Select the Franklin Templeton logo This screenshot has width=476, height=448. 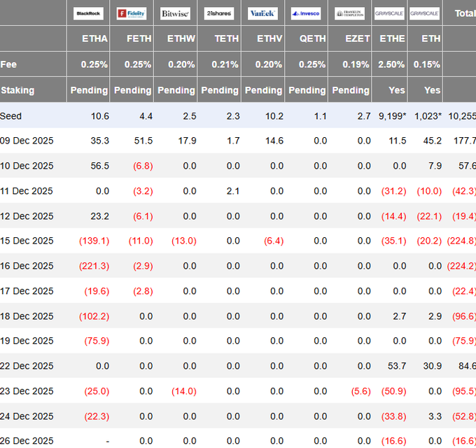point(349,13)
